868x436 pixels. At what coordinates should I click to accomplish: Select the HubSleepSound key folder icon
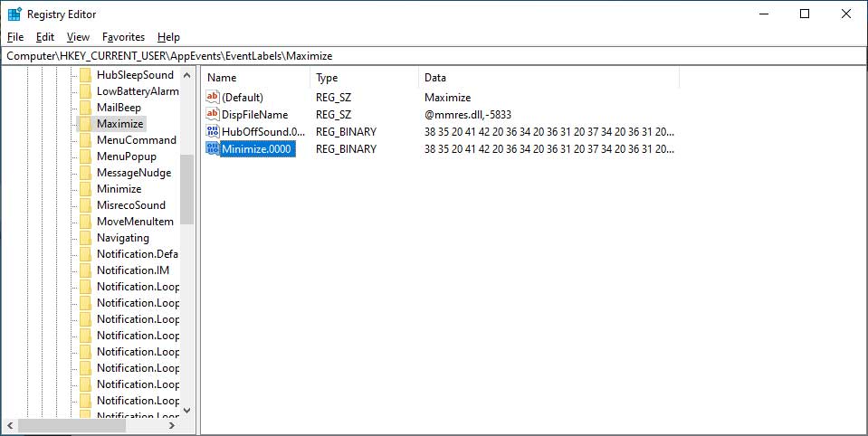85,75
